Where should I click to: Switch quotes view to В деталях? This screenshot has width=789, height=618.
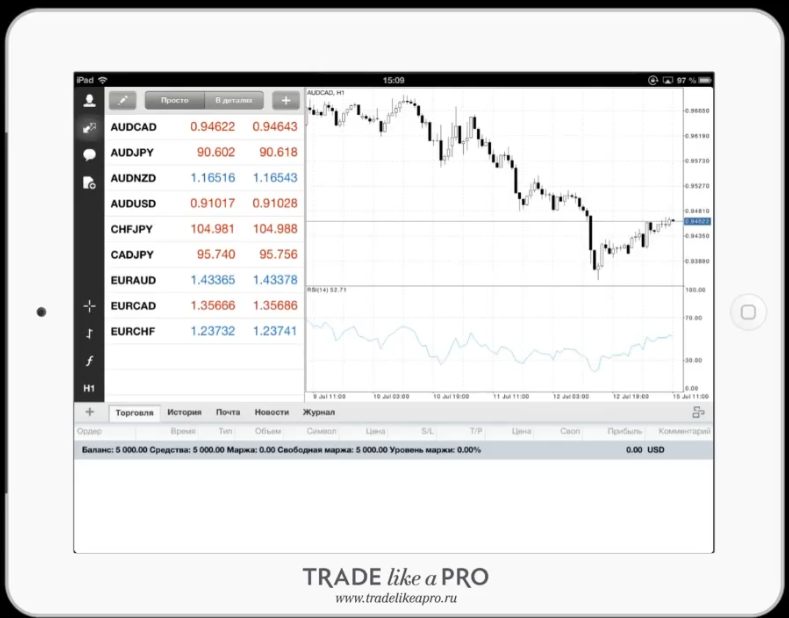point(234,100)
